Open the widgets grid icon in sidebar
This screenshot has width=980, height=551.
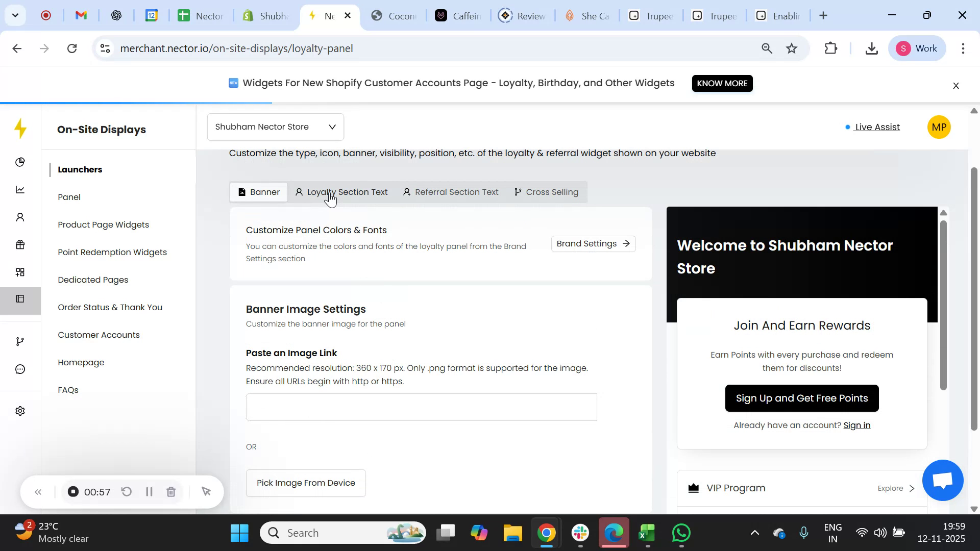(20, 272)
